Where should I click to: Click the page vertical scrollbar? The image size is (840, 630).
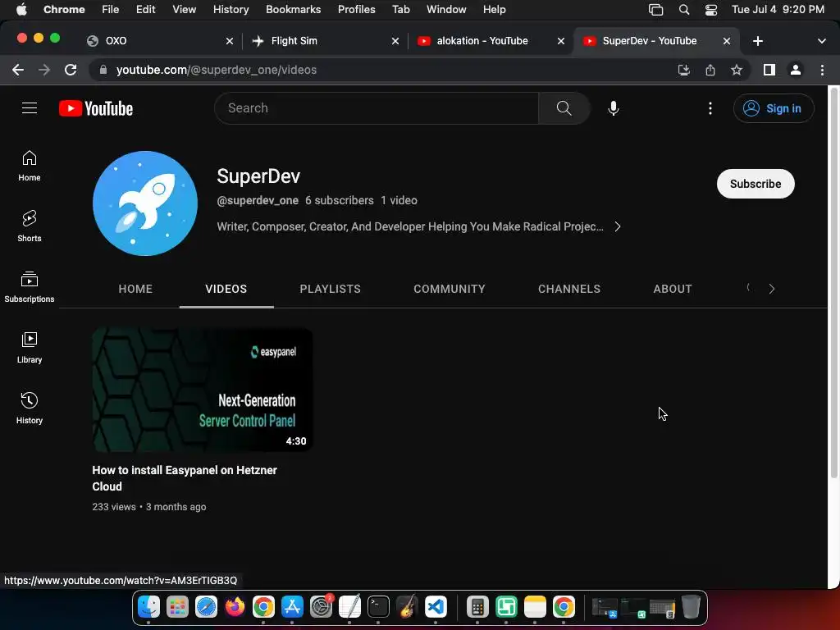(x=833, y=284)
